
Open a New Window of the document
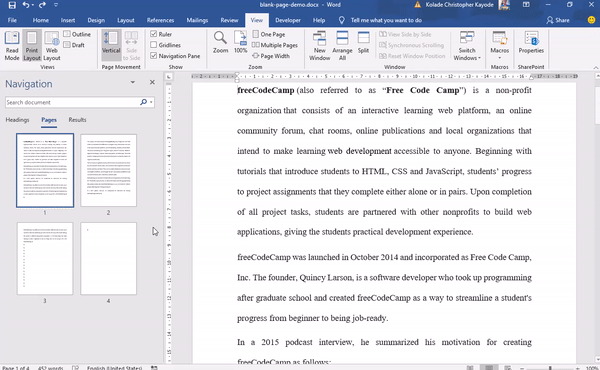[x=320, y=46]
